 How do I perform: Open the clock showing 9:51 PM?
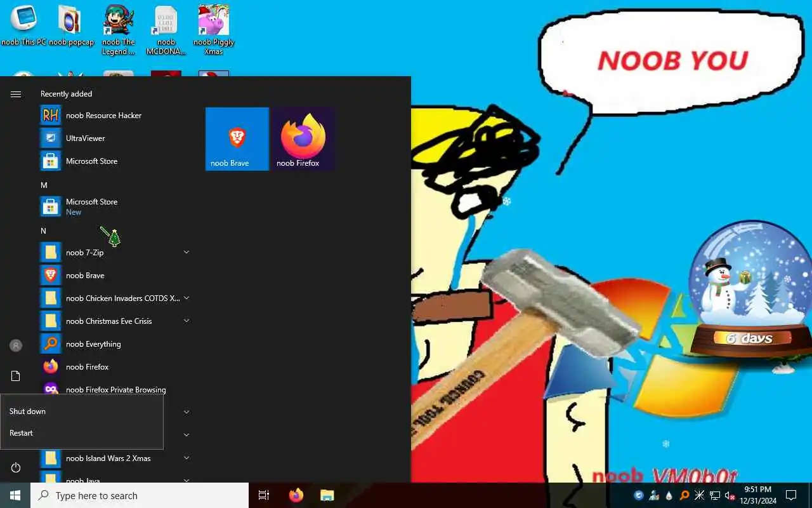pos(758,495)
